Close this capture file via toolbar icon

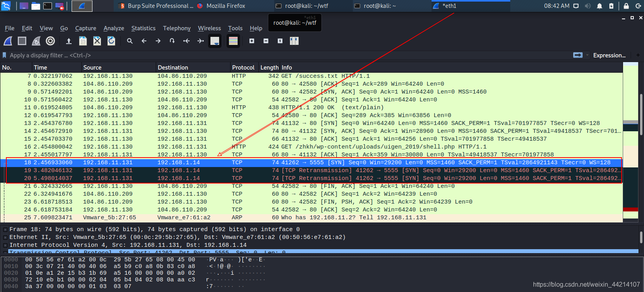click(x=97, y=41)
